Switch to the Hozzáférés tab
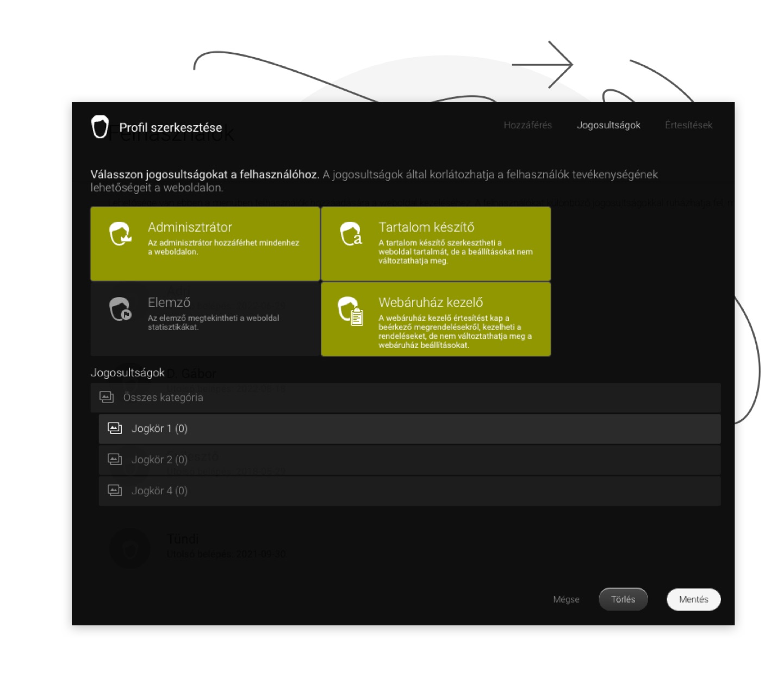 coord(527,125)
